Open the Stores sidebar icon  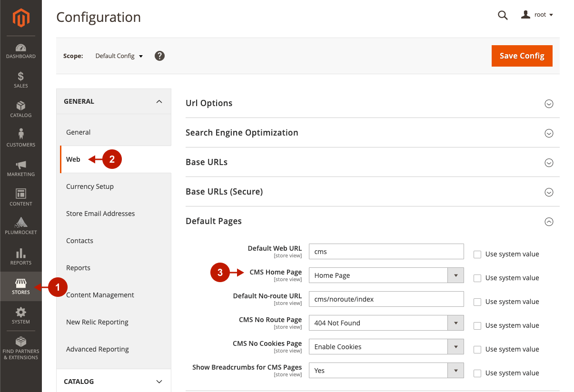click(20, 286)
